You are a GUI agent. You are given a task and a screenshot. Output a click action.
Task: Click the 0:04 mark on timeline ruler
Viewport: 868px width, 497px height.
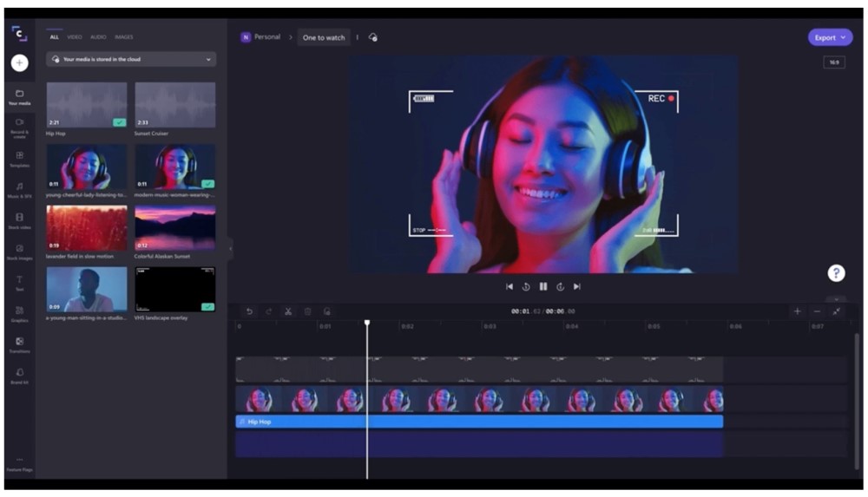pyautogui.click(x=572, y=326)
